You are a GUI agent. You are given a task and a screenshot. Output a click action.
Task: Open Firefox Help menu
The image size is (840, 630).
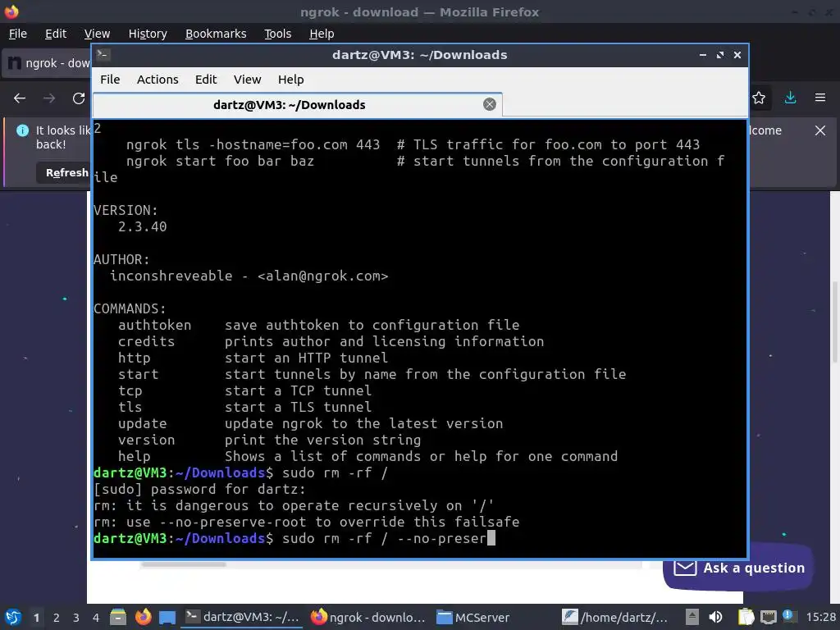point(322,34)
